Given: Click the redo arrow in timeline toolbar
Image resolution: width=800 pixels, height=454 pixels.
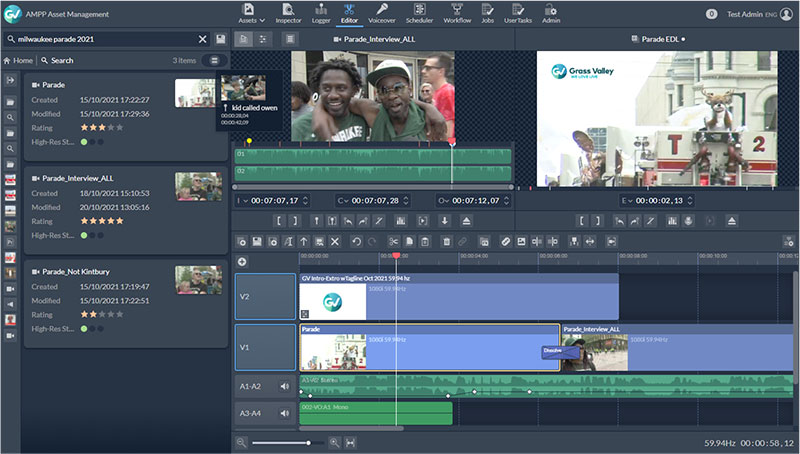Looking at the screenshot, I should pos(372,241).
